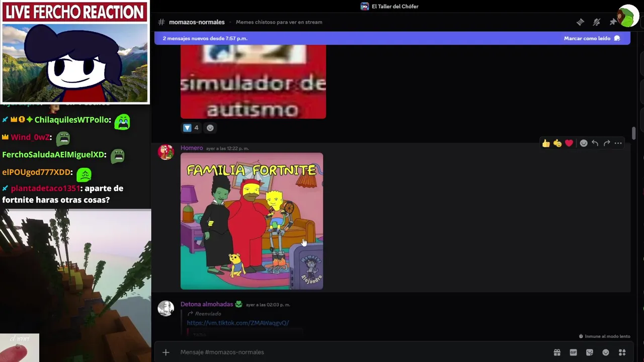Click the slow mode stopwatch icon
Screen dimensions: 644x362
pos(581,336)
